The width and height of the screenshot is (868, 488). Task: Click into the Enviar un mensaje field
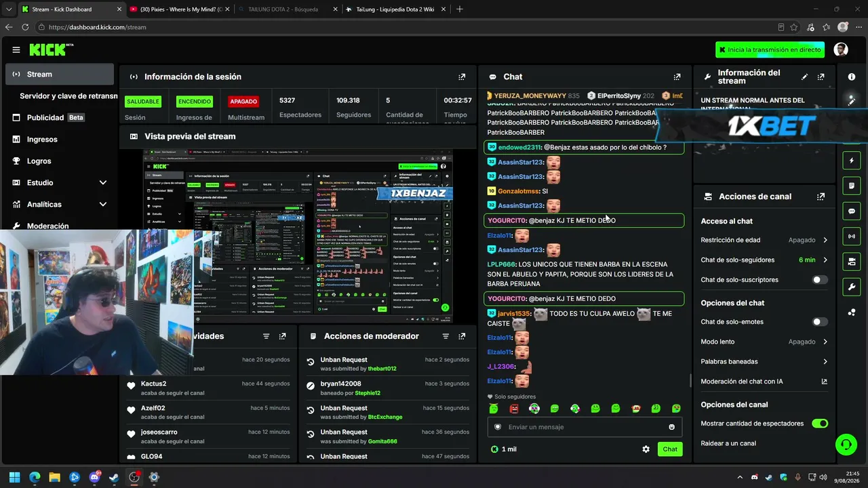(583, 427)
